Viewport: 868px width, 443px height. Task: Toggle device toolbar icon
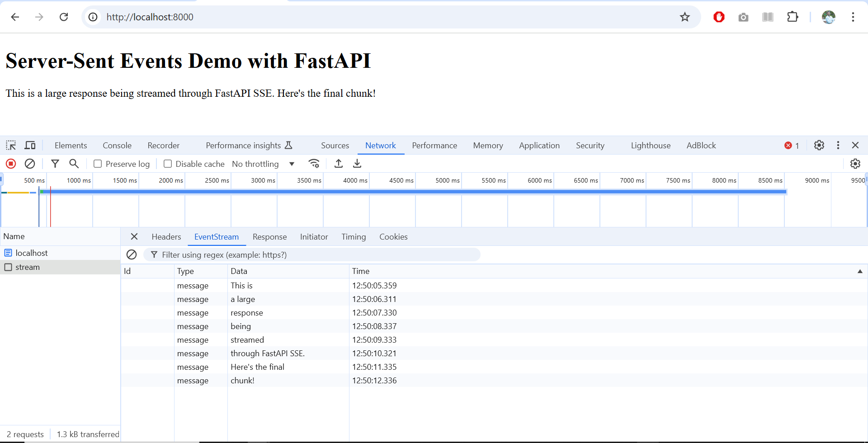30,145
